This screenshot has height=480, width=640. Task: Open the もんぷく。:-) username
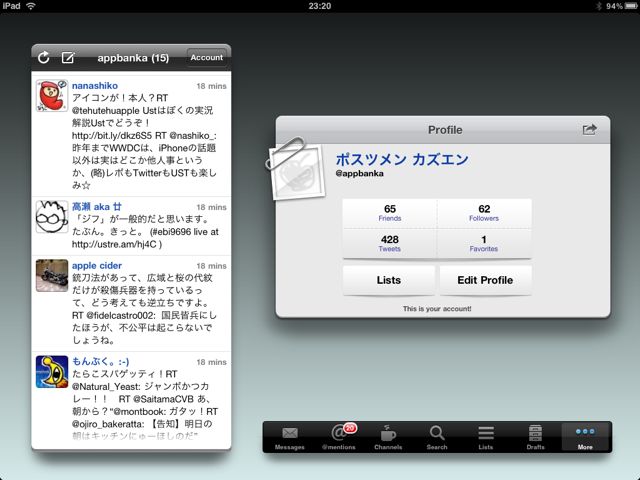100,362
